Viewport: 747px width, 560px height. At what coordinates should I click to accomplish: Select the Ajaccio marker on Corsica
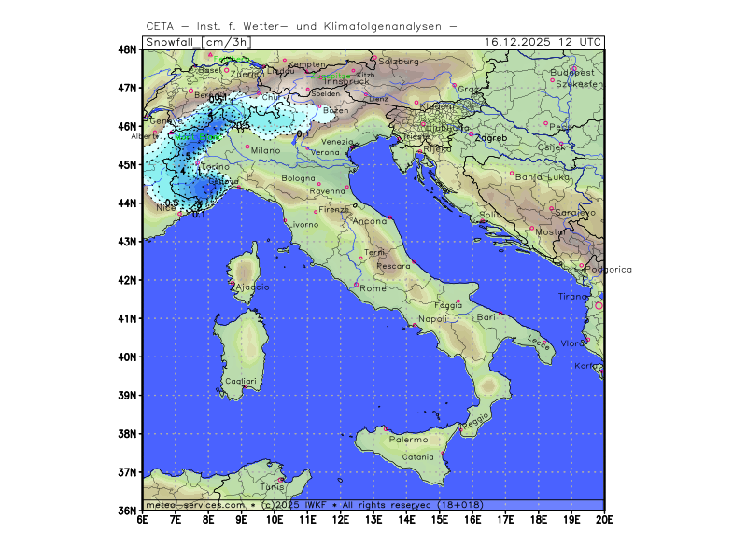click(233, 284)
